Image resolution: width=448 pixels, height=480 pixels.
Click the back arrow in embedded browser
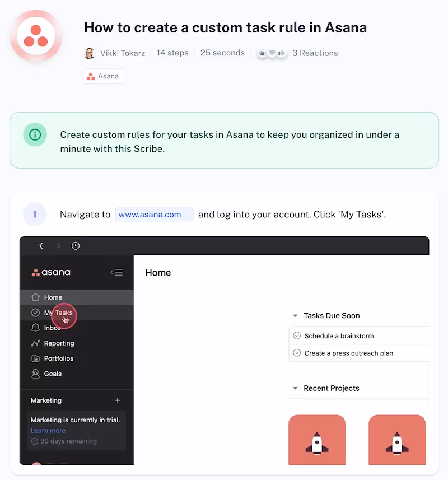(41, 246)
